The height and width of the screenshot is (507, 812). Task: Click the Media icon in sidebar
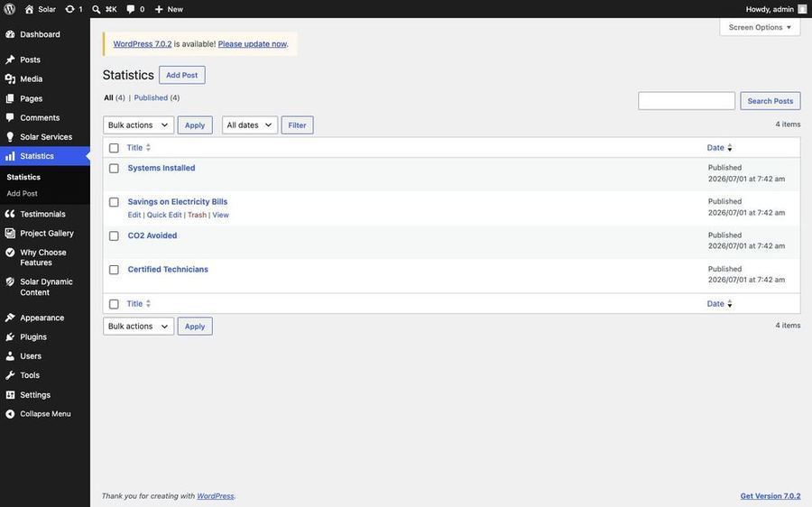click(10, 78)
